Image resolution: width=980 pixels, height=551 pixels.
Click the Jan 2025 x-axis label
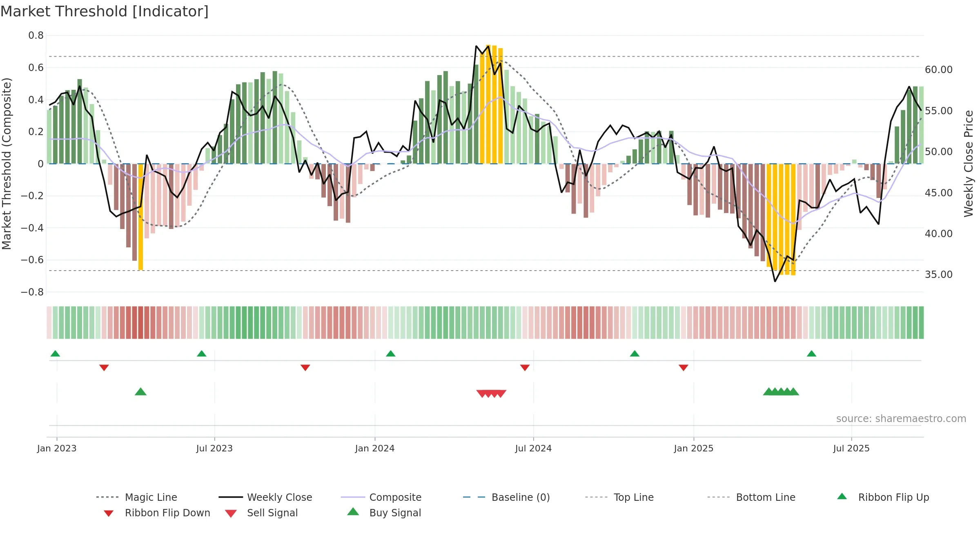click(x=694, y=448)
